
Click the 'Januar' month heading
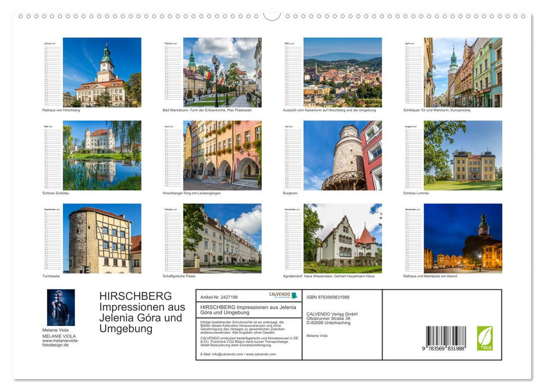pos(50,44)
